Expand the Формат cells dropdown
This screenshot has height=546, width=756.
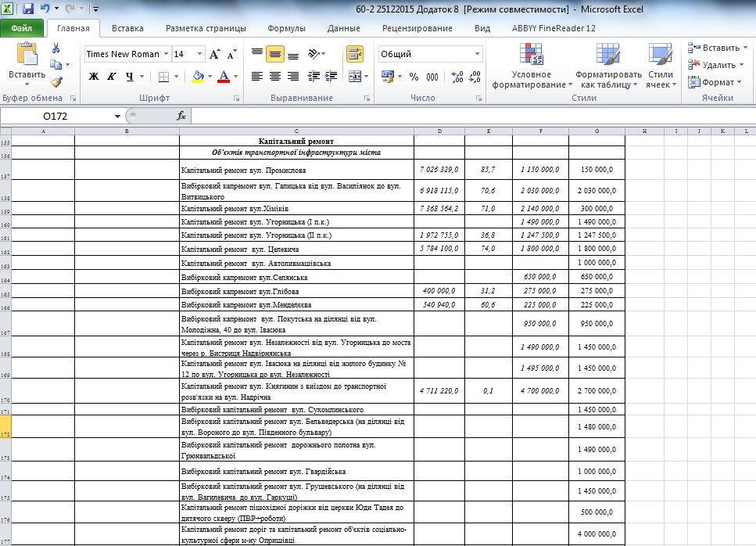[715, 82]
